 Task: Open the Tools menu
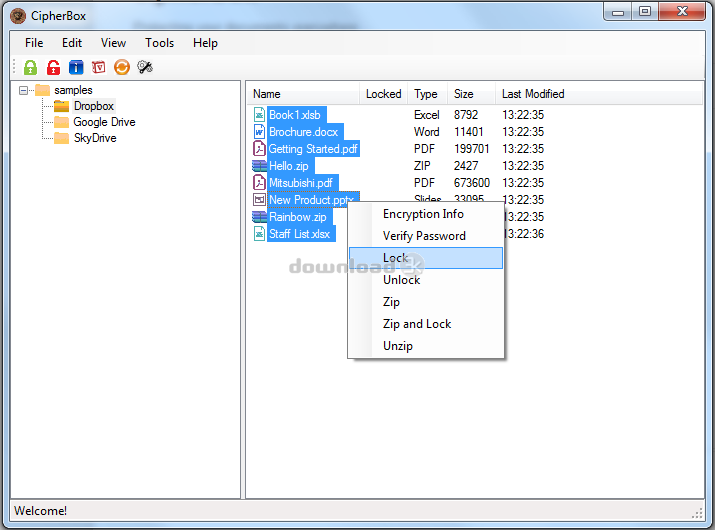click(159, 43)
